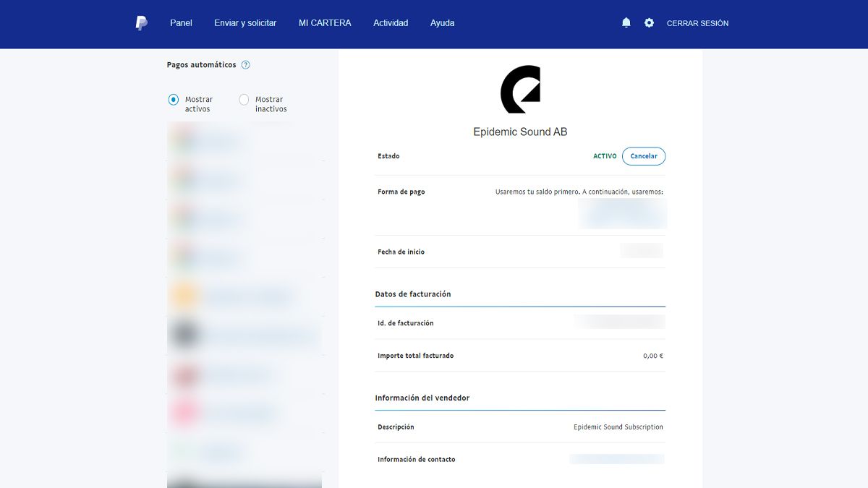This screenshot has height=488, width=868.
Task: Go to Enviar y solicitar
Action: (x=244, y=22)
